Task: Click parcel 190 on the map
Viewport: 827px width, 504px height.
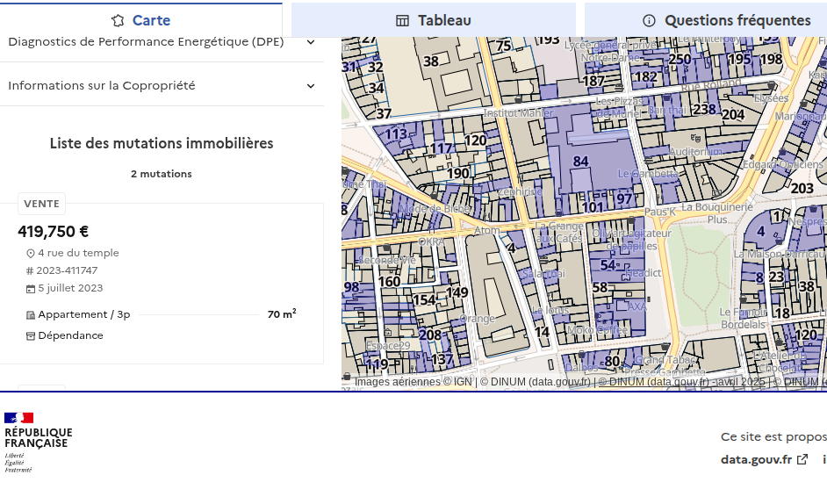Action: [x=457, y=174]
